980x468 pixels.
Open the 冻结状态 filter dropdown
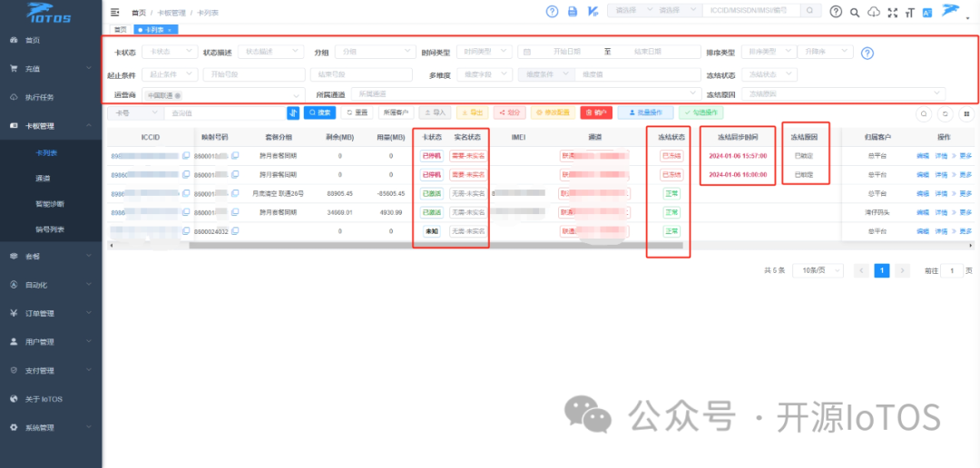769,74
